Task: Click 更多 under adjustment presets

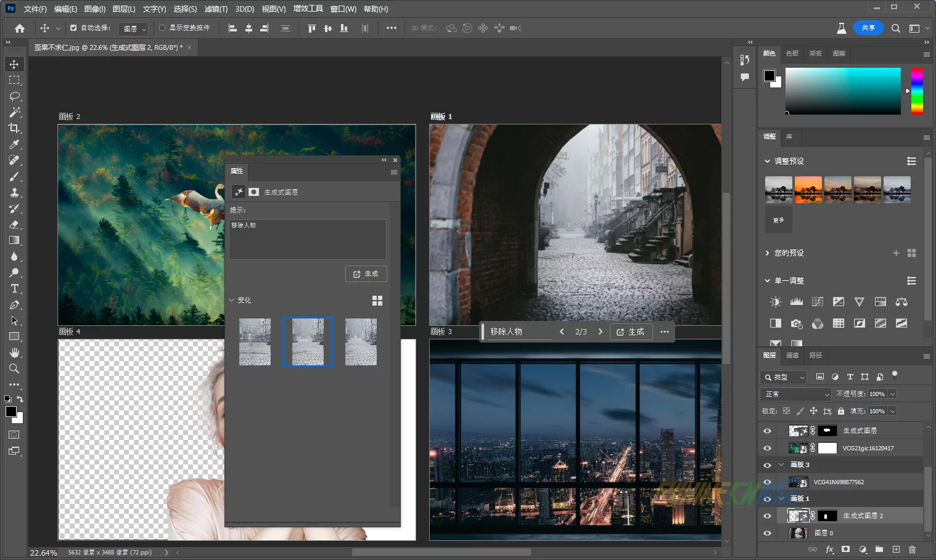Action: [x=778, y=221]
